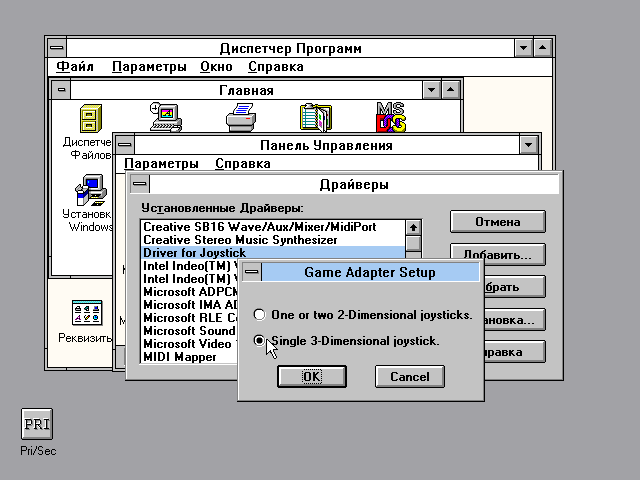Open Диспетчер Программ control menu box
Screen dimensions: 640x480
[x=57, y=48]
